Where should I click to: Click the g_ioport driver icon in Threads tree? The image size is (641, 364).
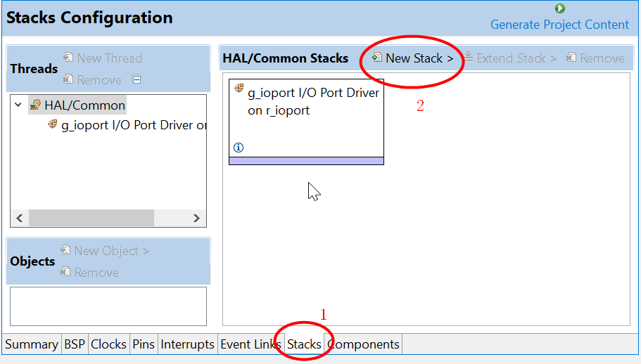(52, 125)
